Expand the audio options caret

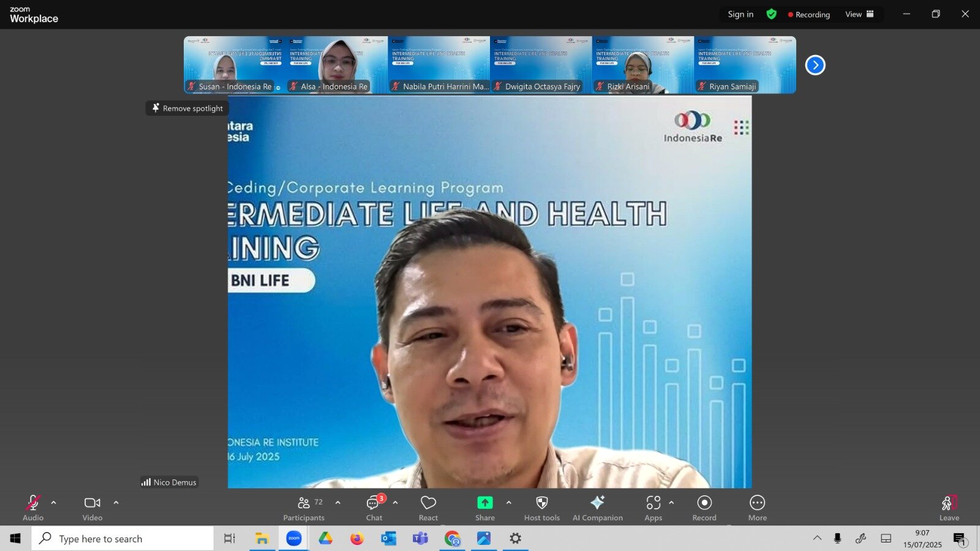[54, 503]
